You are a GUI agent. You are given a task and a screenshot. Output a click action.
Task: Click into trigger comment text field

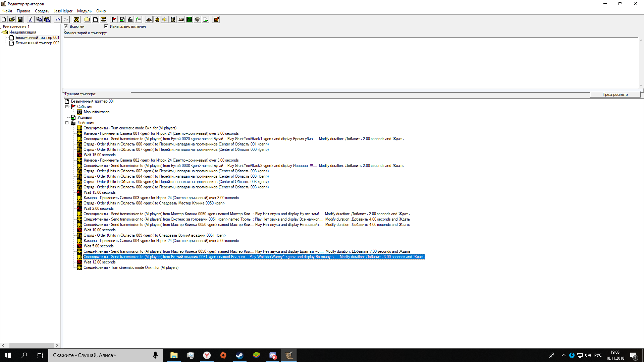(x=351, y=63)
